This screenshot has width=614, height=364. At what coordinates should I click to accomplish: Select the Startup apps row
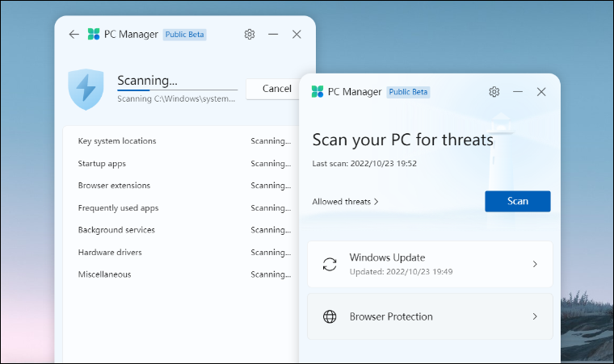click(184, 164)
